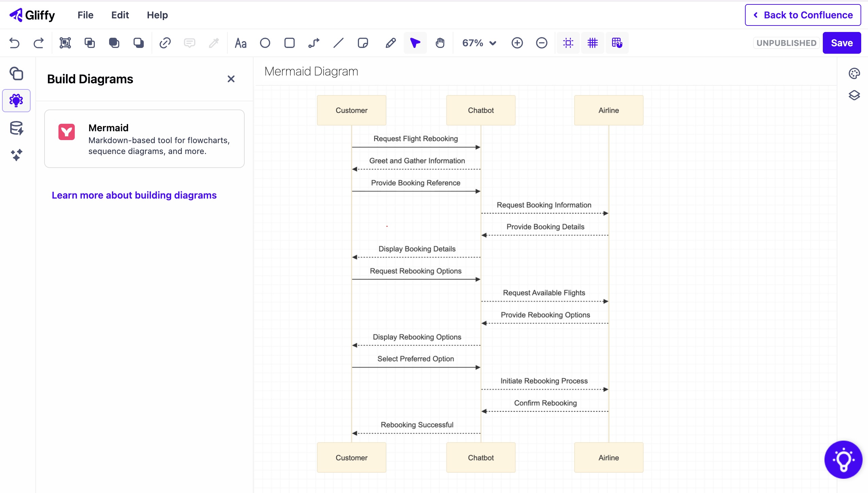Select the Ellipse shape tool

click(265, 43)
